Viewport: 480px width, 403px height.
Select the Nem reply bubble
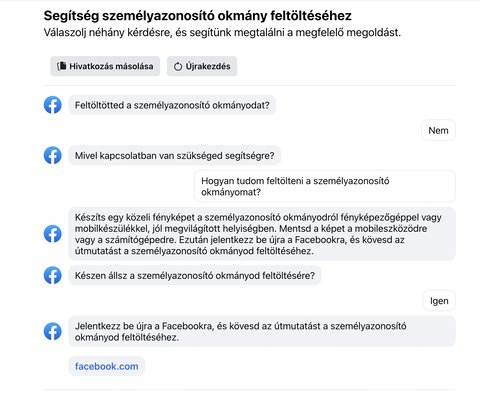(438, 130)
